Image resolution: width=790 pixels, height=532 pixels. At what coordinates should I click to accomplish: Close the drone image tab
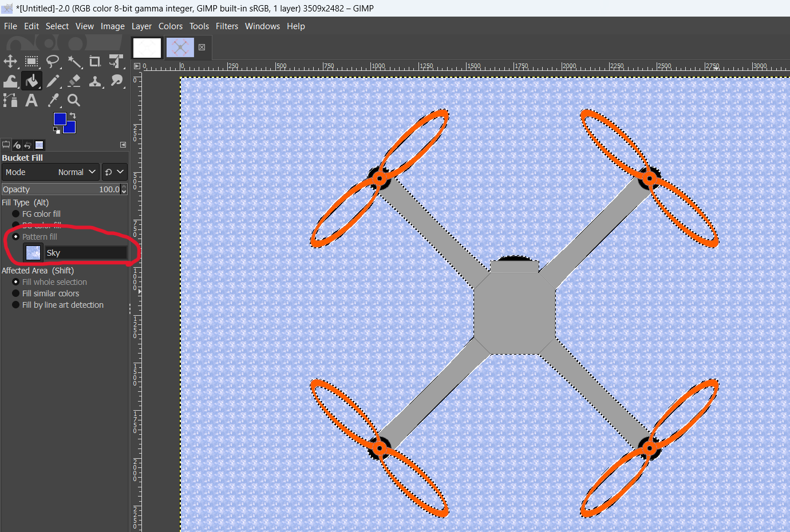pyautogui.click(x=202, y=47)
